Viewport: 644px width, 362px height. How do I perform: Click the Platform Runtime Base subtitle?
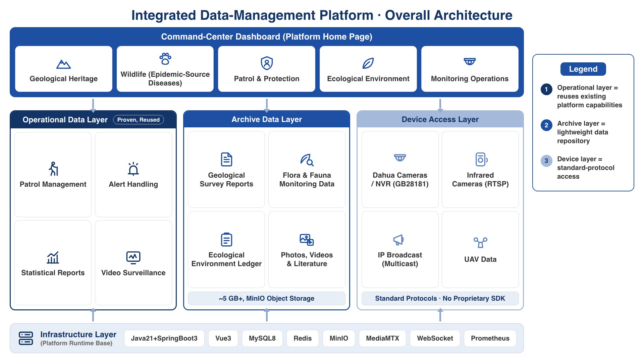(76, 343)
